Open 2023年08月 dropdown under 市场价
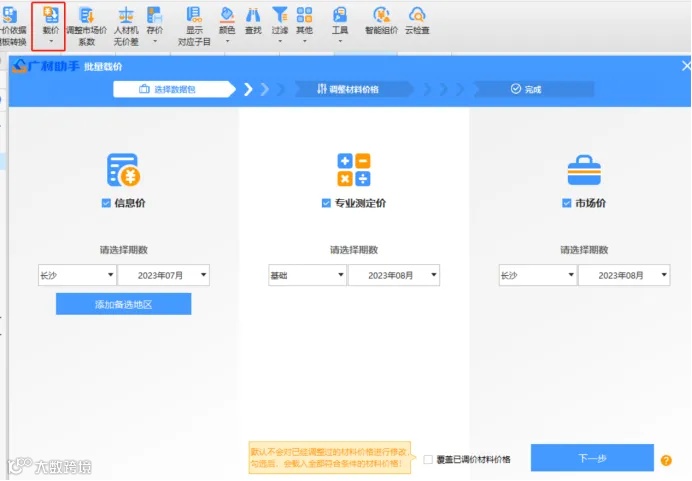Image resolution: width=692 pixels, height=481 pixels. [624, 275]
